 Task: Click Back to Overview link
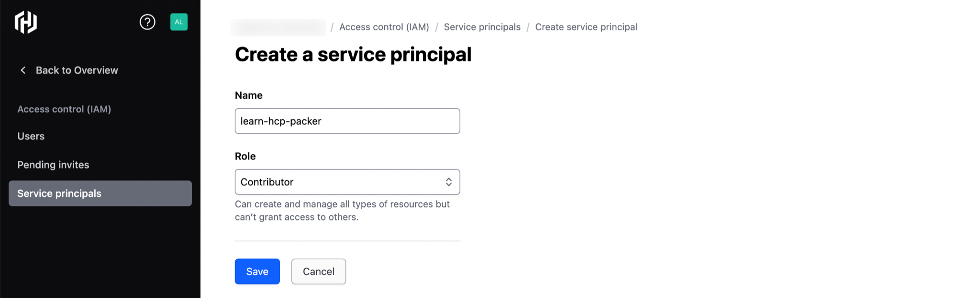(x=77, y=70)
